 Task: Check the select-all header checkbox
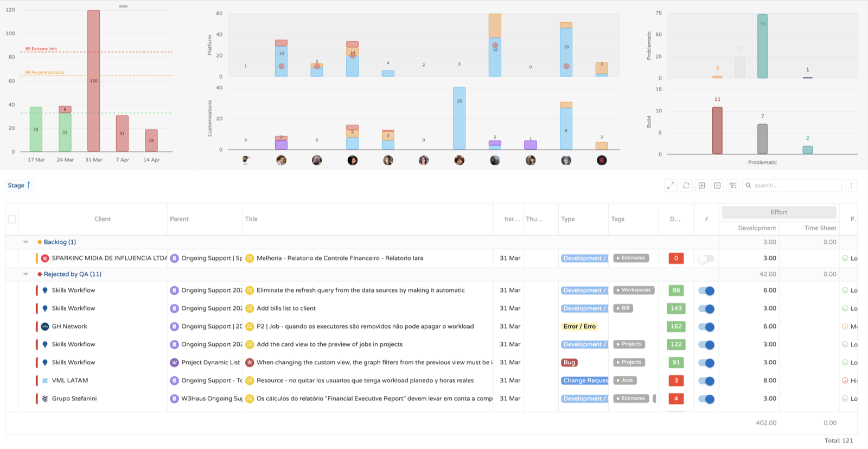[x=12, y=219]
